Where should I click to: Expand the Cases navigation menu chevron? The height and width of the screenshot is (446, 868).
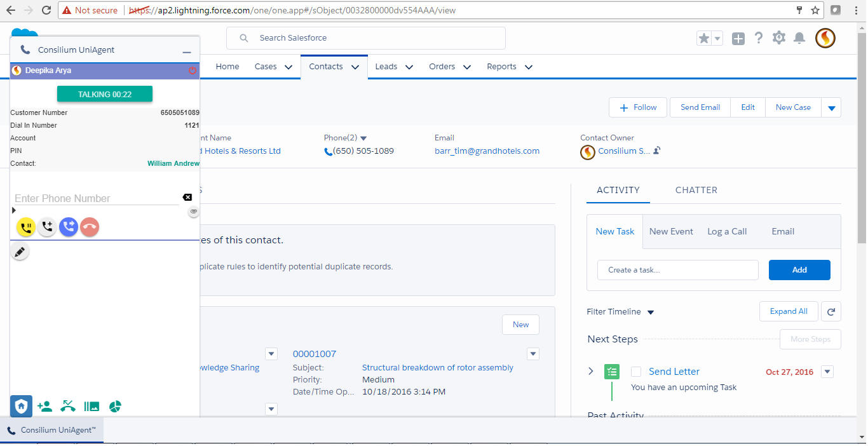coord(288,67)
